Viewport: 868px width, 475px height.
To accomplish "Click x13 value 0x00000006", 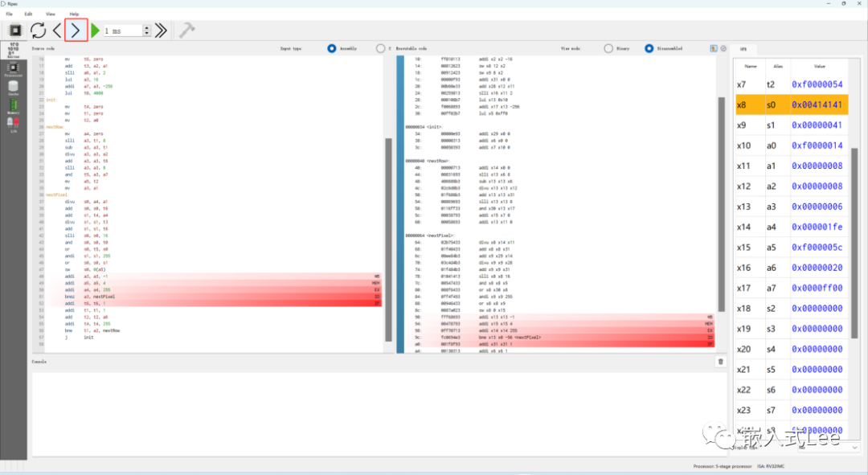I will pos(817,207).
